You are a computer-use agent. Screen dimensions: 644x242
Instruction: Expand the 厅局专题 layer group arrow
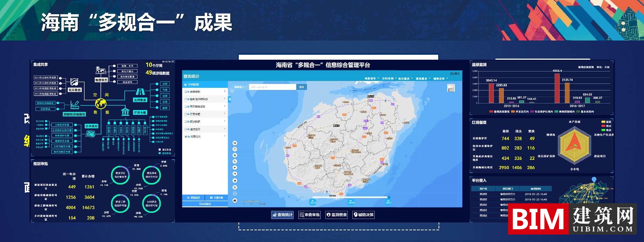tap(225, 114)
